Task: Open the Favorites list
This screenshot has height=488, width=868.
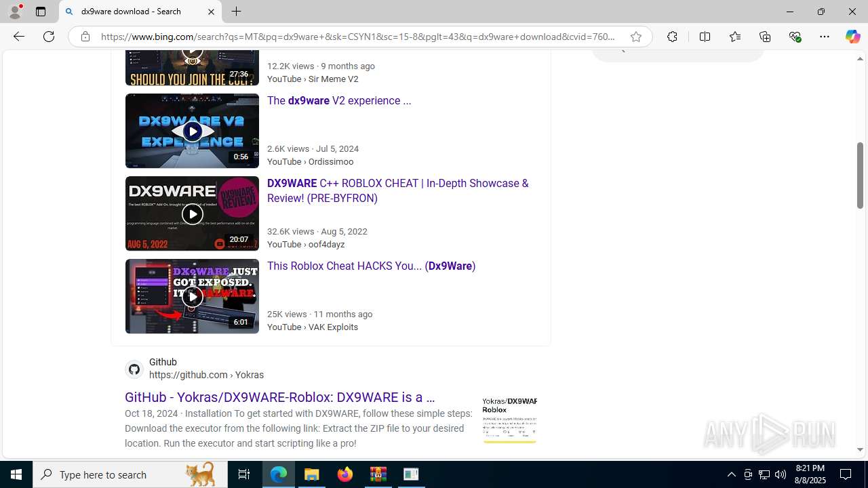Action: click(x=734, y=37)
